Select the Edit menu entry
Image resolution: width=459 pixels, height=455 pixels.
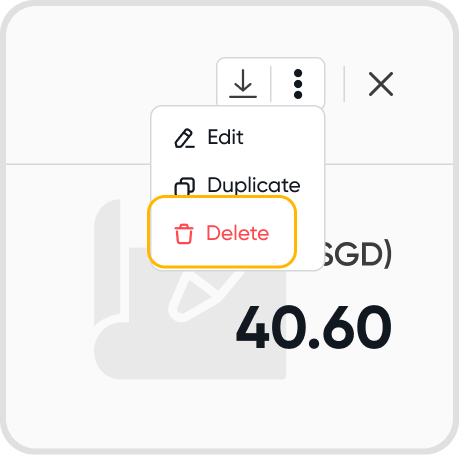[237, 137]
